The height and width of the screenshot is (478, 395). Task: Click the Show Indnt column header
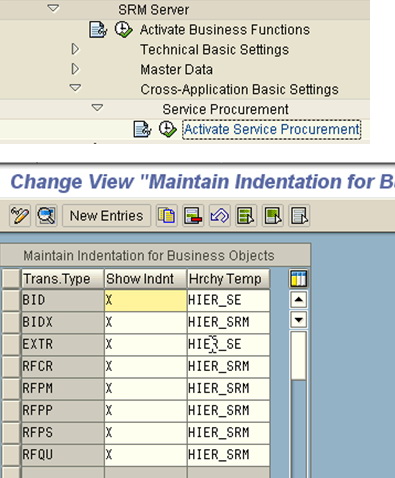pos(145,279)
